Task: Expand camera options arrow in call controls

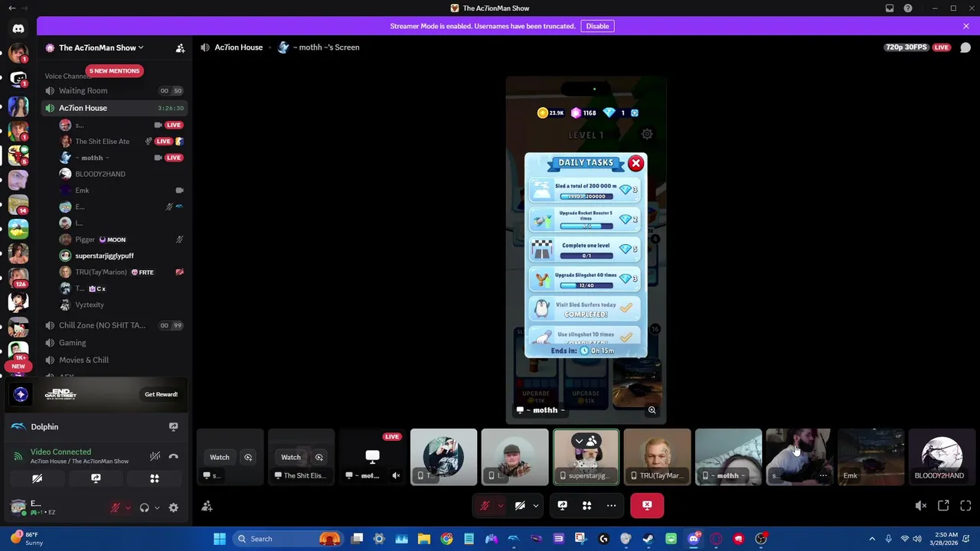Action: 535,505
